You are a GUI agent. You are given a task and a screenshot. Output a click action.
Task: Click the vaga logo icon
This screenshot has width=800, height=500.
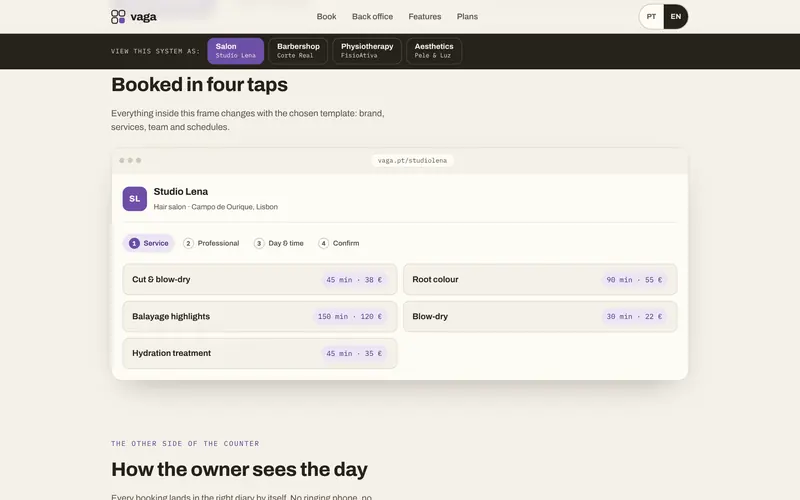(x=118, y=17)
